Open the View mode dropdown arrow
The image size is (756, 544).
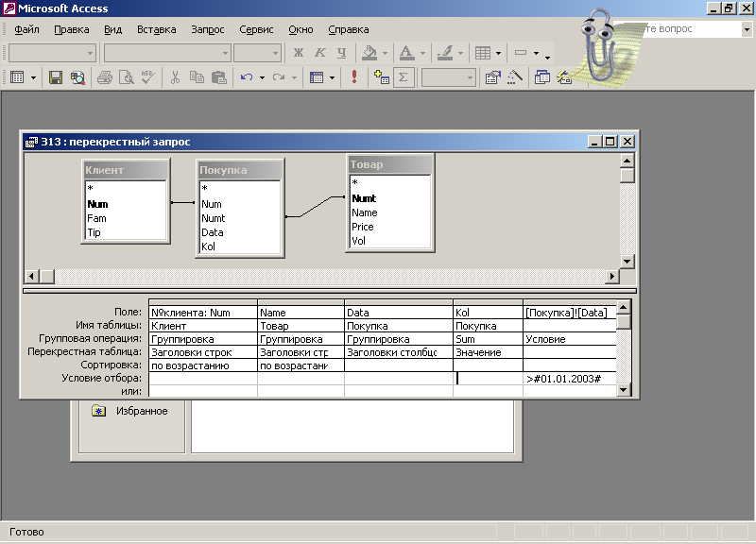[x=33, y=77]
